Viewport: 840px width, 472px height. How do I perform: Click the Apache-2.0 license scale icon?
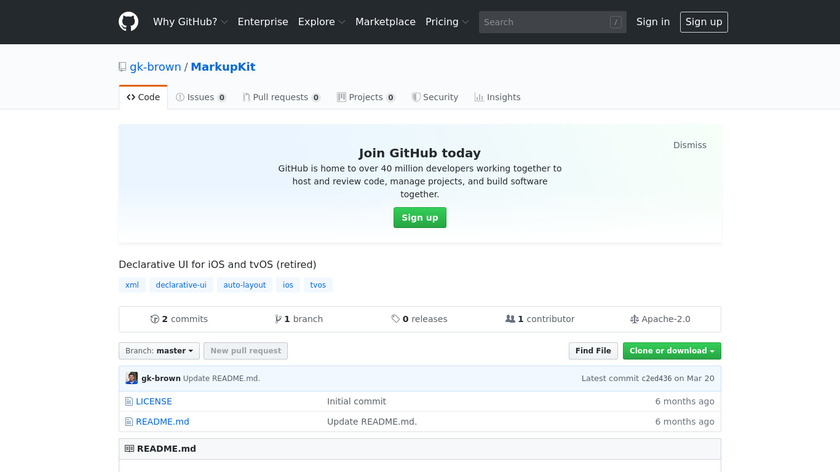634,319
